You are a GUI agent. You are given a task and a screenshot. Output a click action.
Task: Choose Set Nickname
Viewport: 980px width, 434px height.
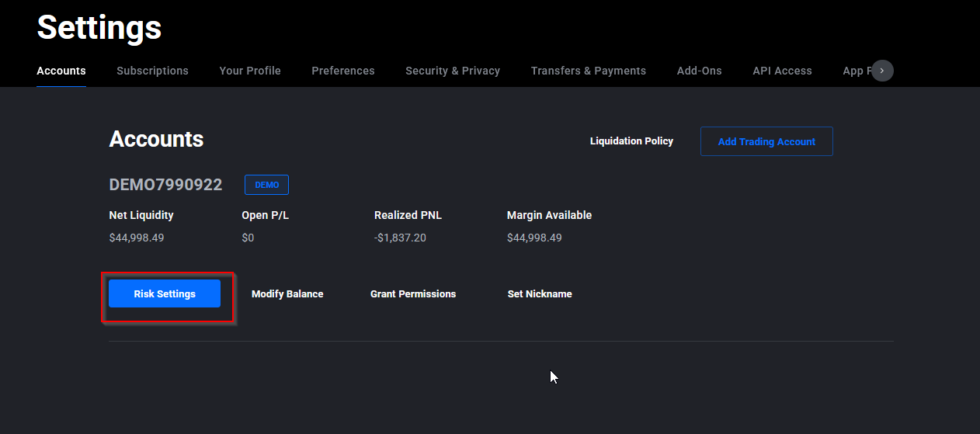pos(540,294)
